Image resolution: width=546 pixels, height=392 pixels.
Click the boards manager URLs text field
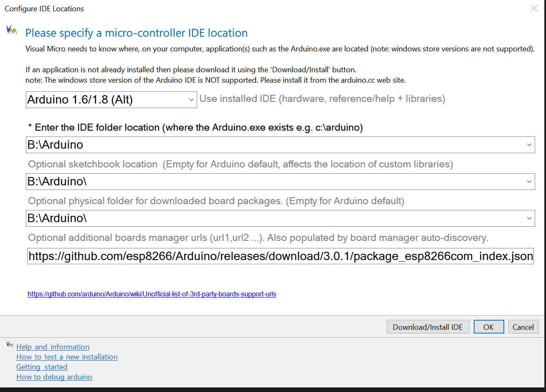point(281,256)
